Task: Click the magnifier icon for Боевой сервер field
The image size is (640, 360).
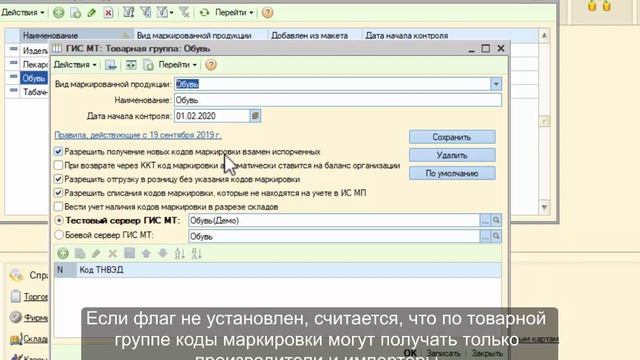Action: tap(496, 236)
